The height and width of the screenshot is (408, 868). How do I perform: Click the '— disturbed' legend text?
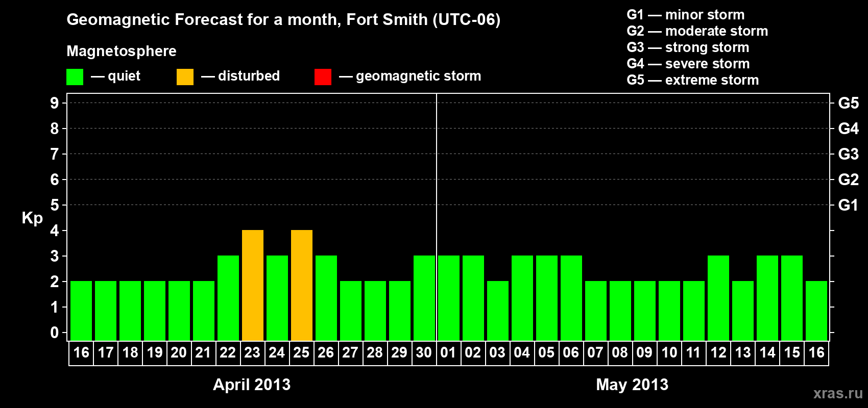pos(240,76)
